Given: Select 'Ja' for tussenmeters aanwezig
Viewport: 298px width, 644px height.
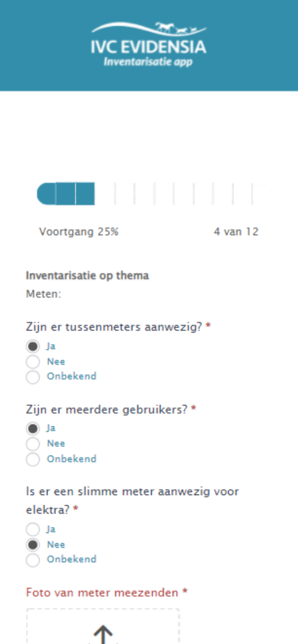Looking at the screenshot, I should click(33, 346).
